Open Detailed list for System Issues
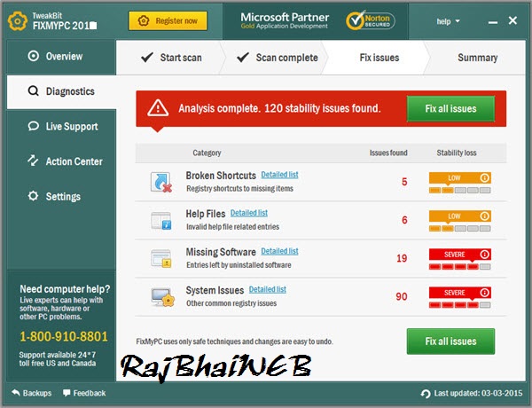 pyautogui.click(x=268, y=289)
